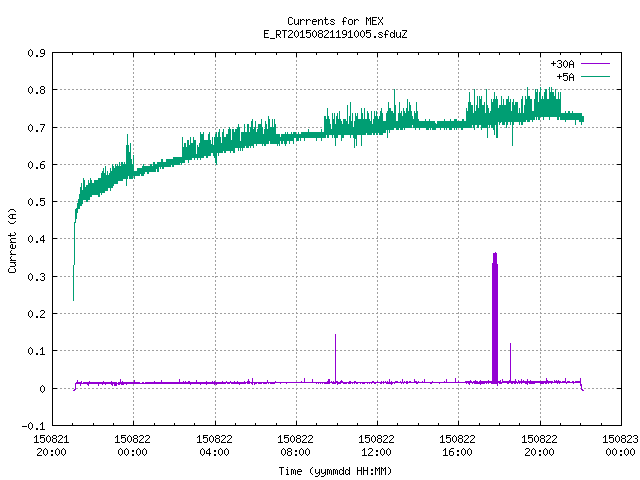Click the 0.1 y-axis tick label

coord(36,351)
